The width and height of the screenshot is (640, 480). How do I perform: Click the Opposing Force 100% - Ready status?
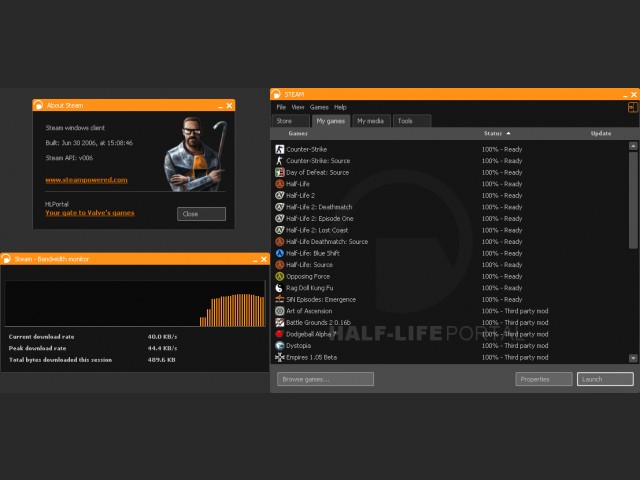(x=502, y=277)
